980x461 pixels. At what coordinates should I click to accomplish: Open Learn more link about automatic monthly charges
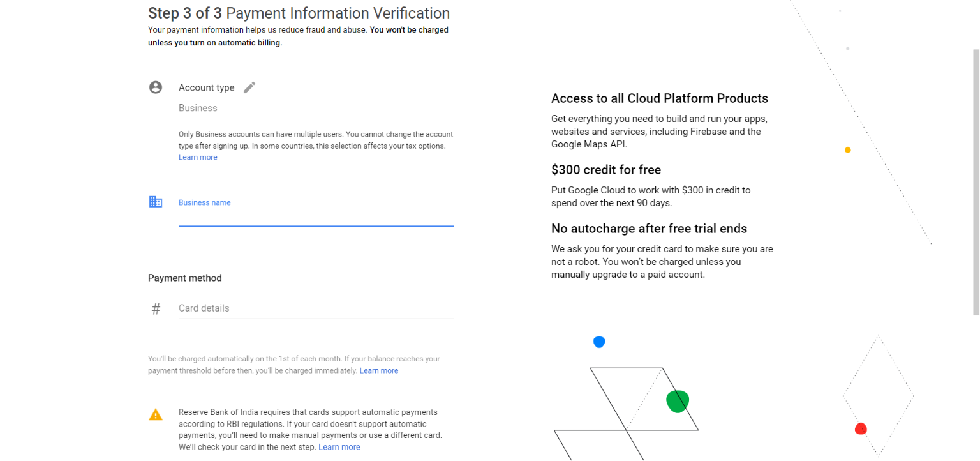(x=379, y=370)
